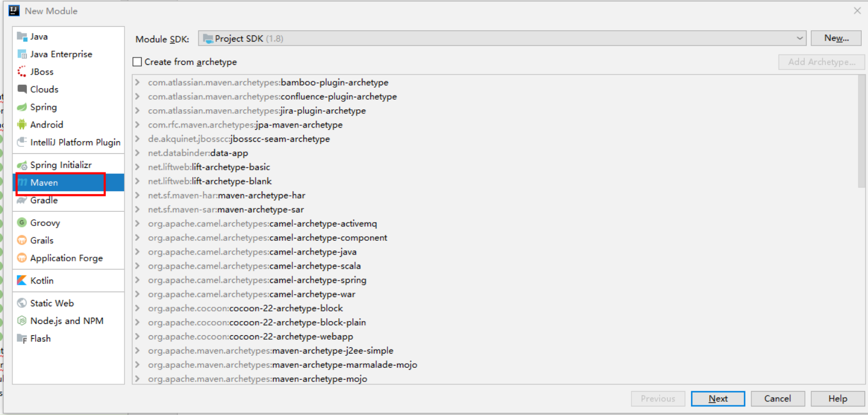The image size is (868, 415).
Task: Click Add Archetype... button
Action: click(x=821, y=62)
